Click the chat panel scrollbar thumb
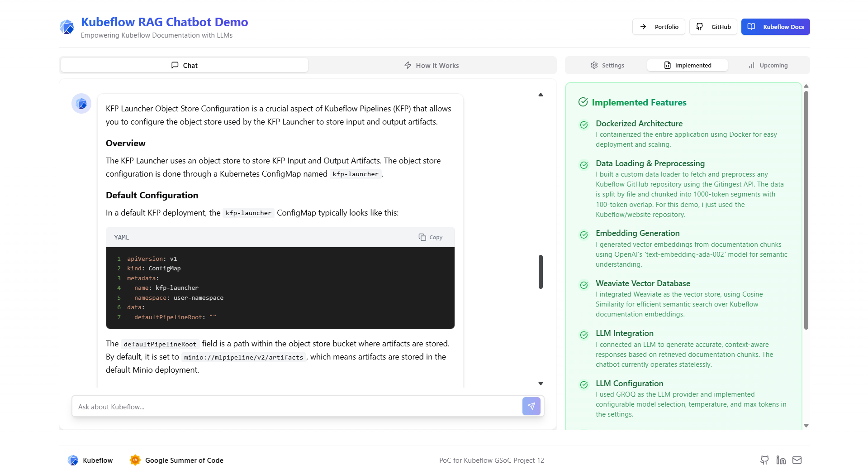Screen dimensions: 868x470 [541, 272]
